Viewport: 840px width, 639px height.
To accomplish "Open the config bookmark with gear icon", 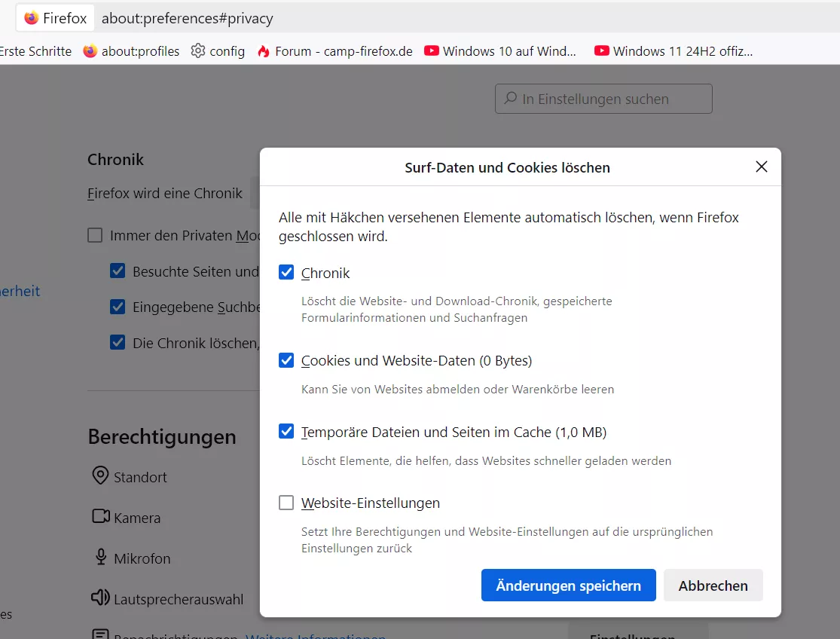I will pyautogui.click(x=218, y=51).
